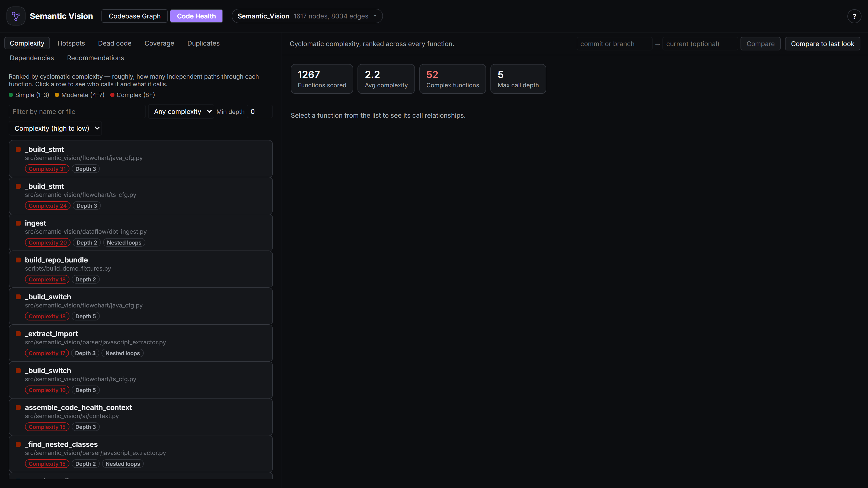Click red marker next to _extract_import
This screenshot has width=868, height=488.
pyautogui.click(x=18, y=334)
